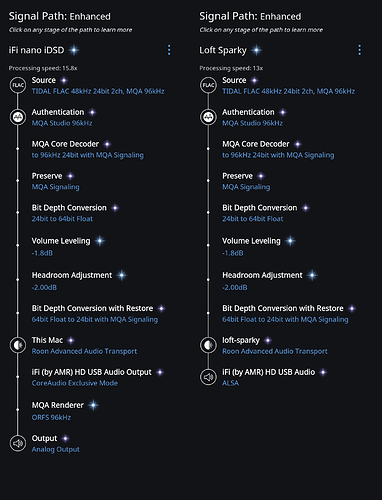Open right Bit Depth Conversion with Restore stage
Viewport: 382px width, 500px height.
click(289, 314)
